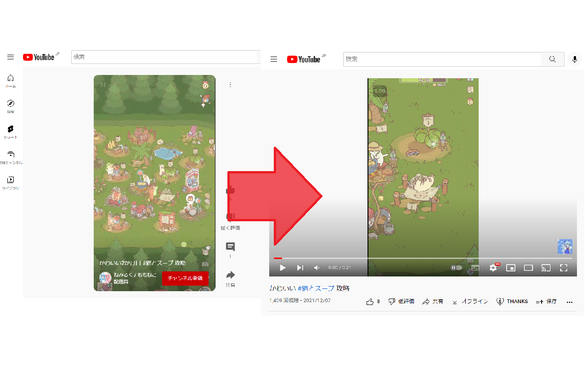The image size is (588, 368).
Task: Click the voice search microphone icon
Action: (574, 59)
